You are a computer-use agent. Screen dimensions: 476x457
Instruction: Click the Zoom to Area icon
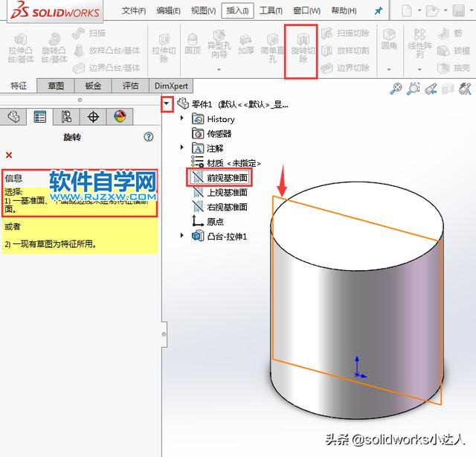[x=414, y=89]
